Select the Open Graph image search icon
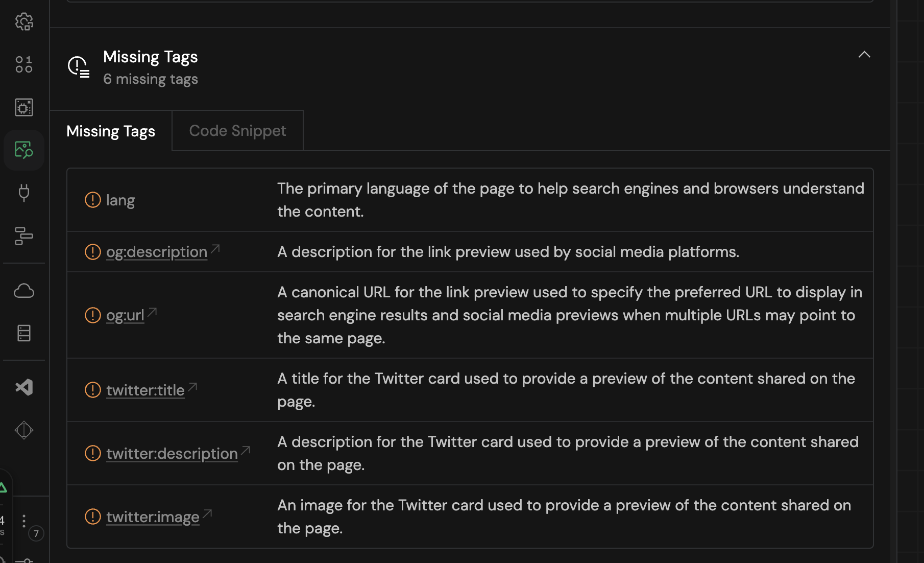Viewport: 924px width, 563px height. tap(24, 150)
